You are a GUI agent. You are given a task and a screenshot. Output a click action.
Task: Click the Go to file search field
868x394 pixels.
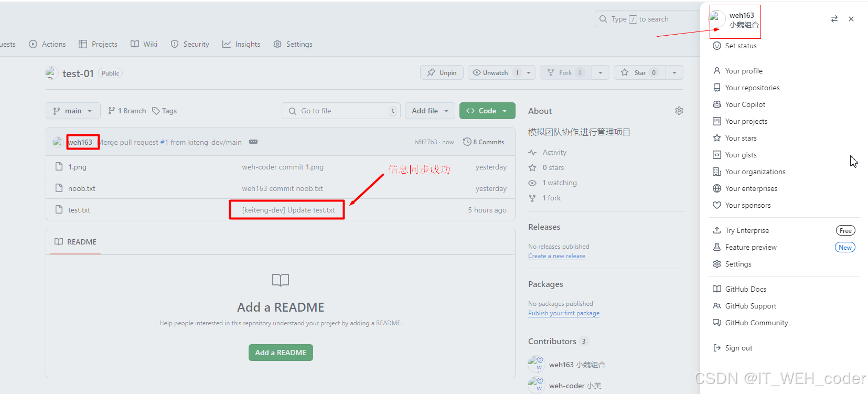coord(341,111)
